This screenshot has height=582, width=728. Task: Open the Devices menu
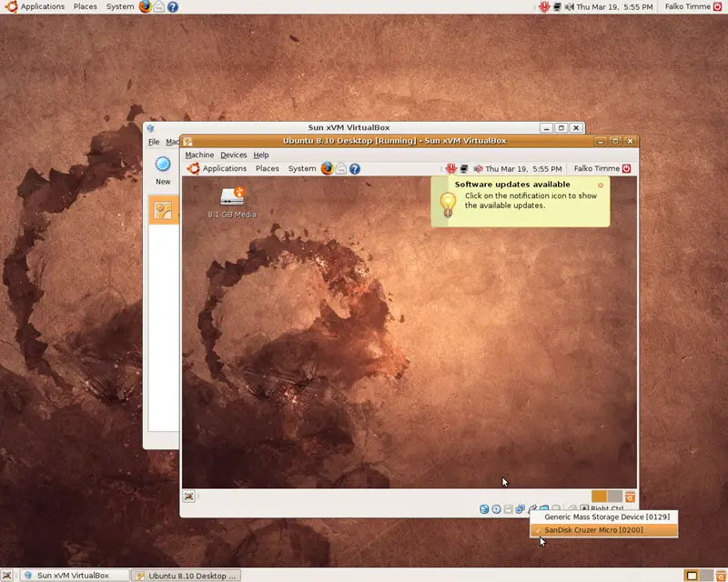coord(233,155)
